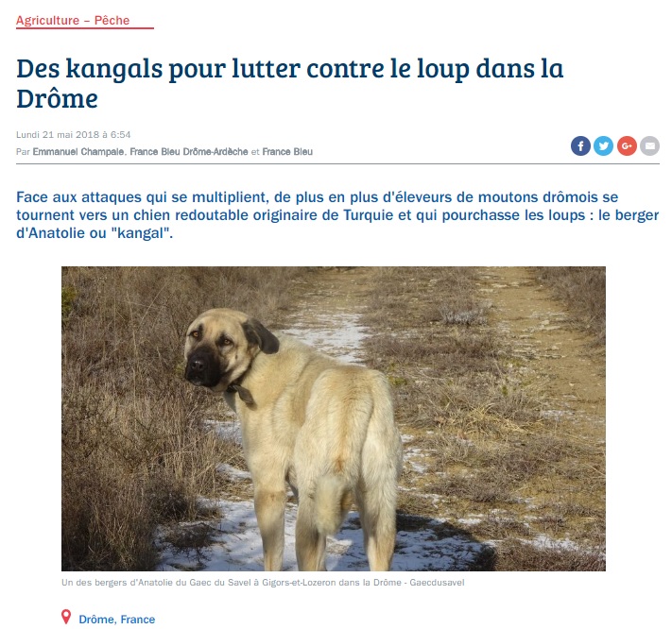672x629 pixels.
Task: Click the horizontal divider below the byline
Action: 337,163
